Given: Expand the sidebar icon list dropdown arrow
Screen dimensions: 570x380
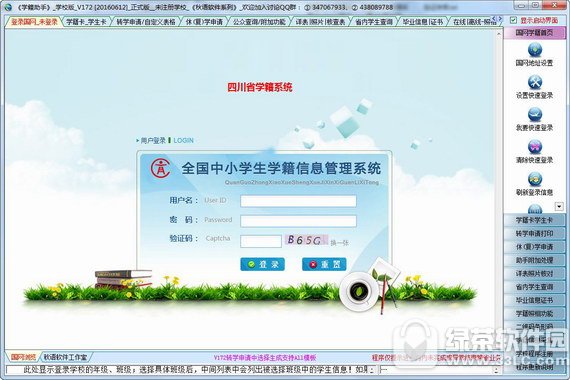Looking at the screenshot, I should coord(559,207).
